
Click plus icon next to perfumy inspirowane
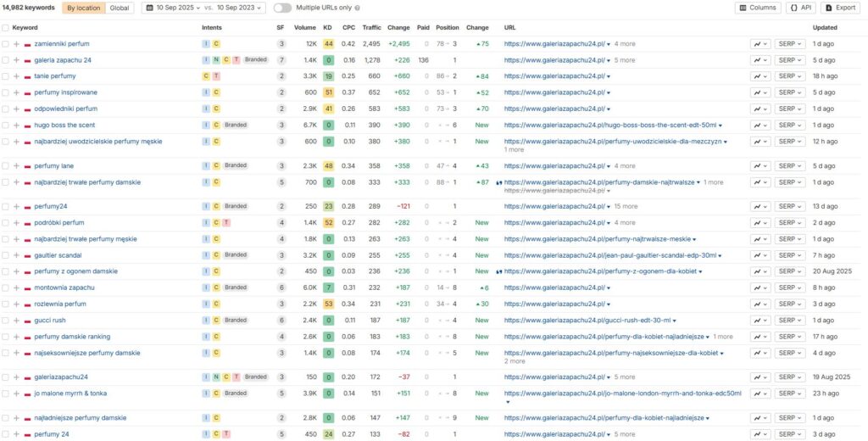(17, 92)
